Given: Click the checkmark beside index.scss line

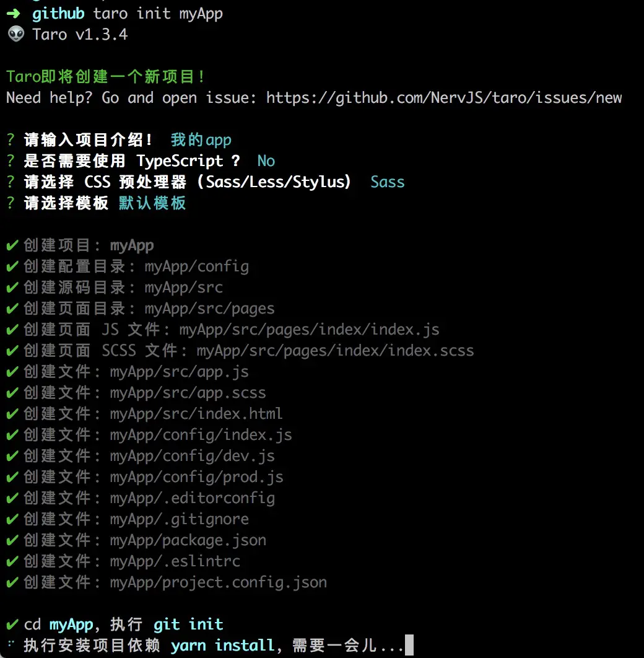Looking at the screenshot, I should tap(12, 351).
